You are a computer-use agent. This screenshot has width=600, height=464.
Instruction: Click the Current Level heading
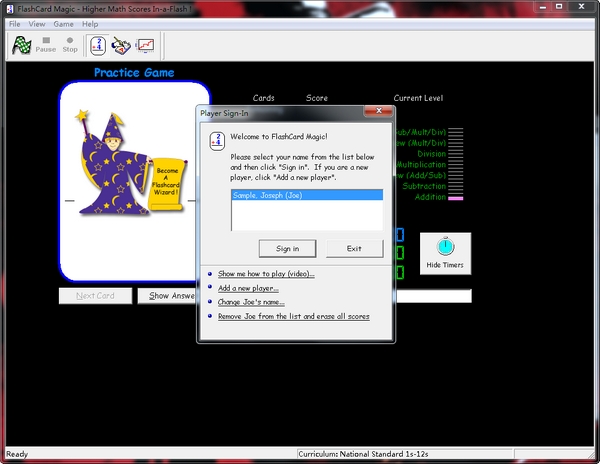[418, 98]
